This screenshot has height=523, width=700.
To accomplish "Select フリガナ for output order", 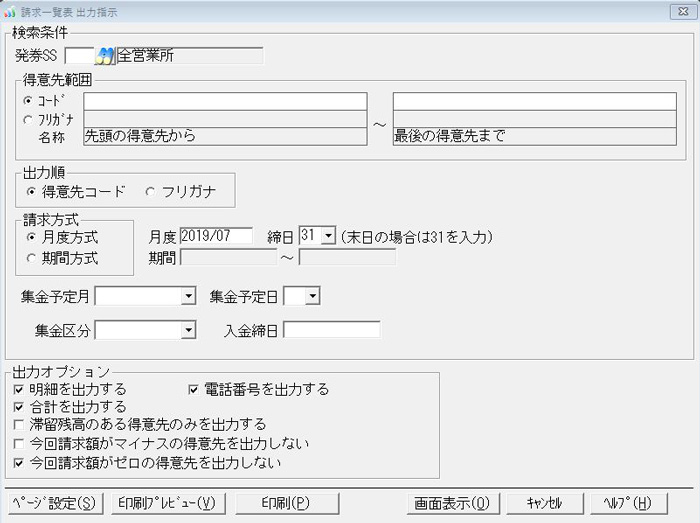I will coord(152,190).
